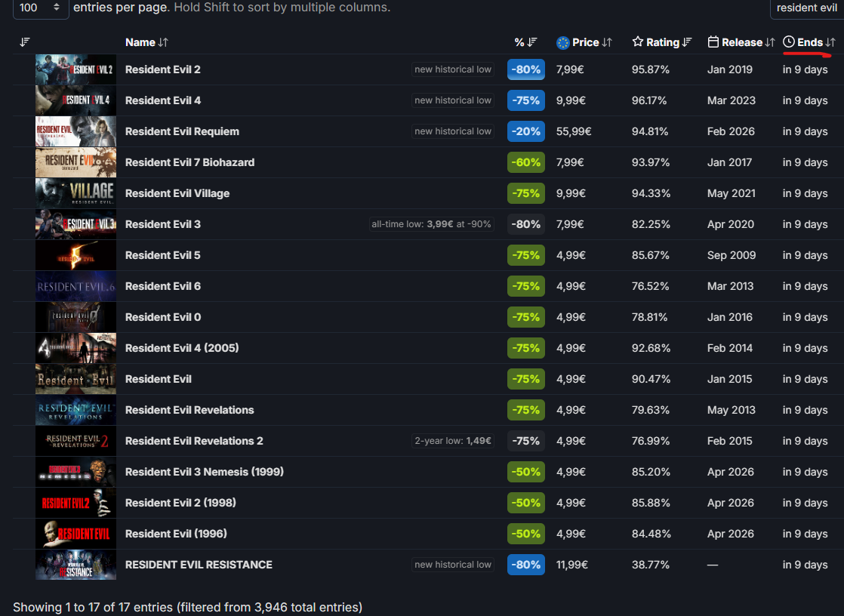This screenshot has height=616, width=844.
Task: Open the Resident Evil 2 (1998) link
Action: 180,503
